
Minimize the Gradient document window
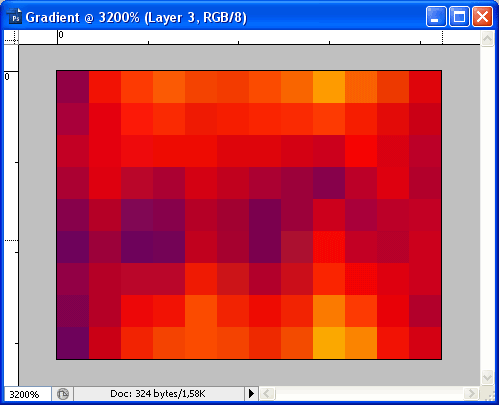click(436, 16)
